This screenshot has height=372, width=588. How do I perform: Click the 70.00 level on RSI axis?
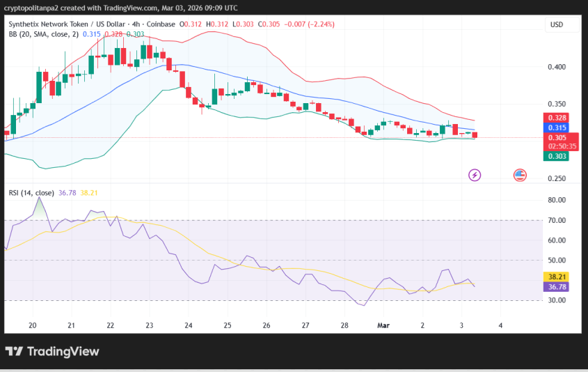[x=557, y=220]
